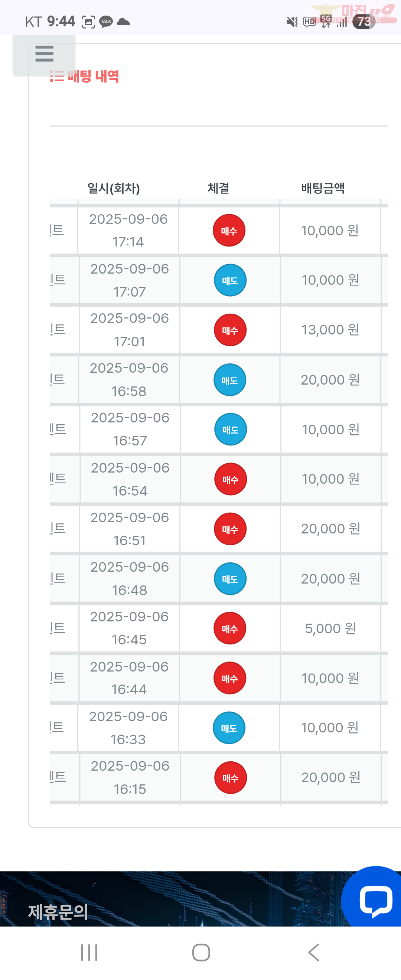Click blue 매도 badge for 16:58
The image size is (401, 980).
point(230,380)
